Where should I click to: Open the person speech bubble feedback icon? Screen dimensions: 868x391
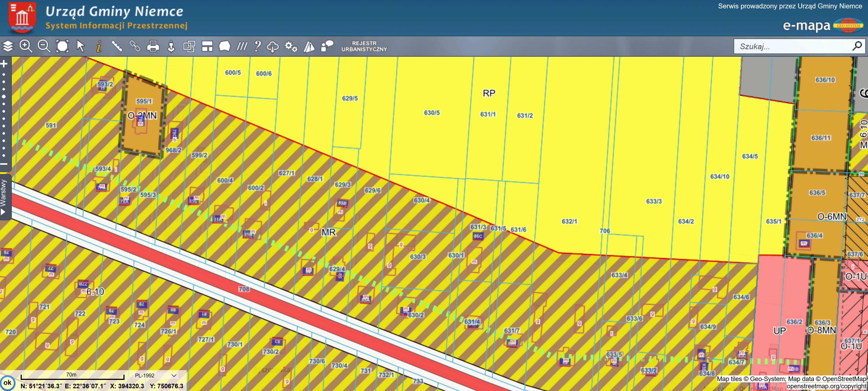pyautogui.click(x=327, y=46)
